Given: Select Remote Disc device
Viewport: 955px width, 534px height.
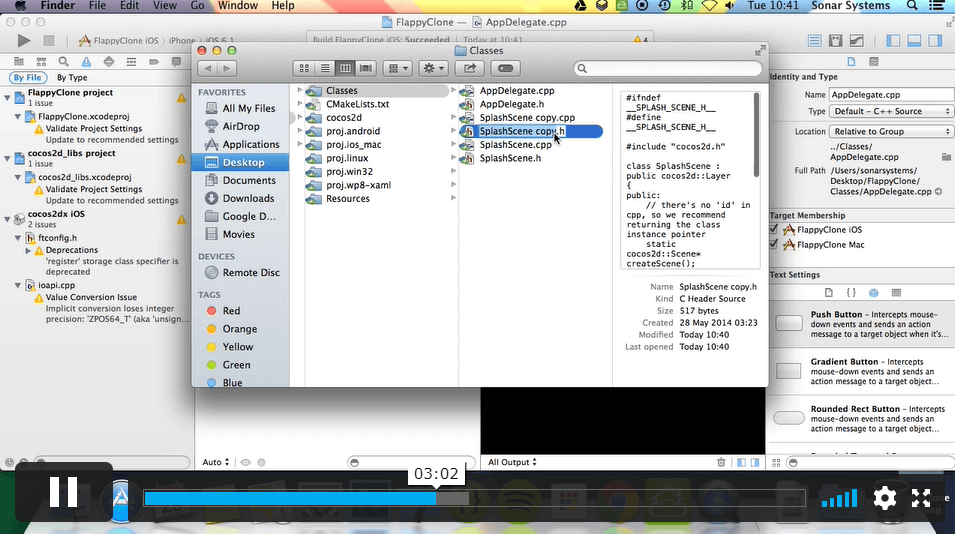Looking at the screenshot, I should point(250,272).
